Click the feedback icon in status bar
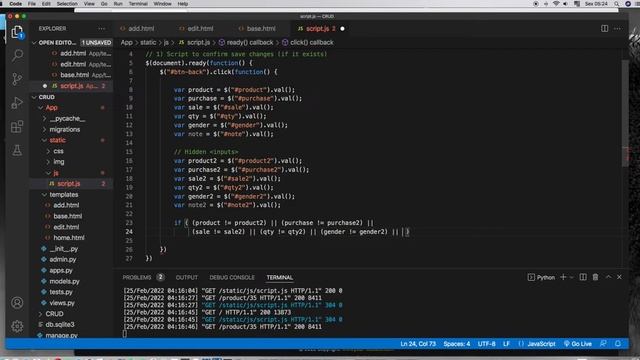Image resolution: width=640 pixels, height=360 pixels. tap(603, 344)
